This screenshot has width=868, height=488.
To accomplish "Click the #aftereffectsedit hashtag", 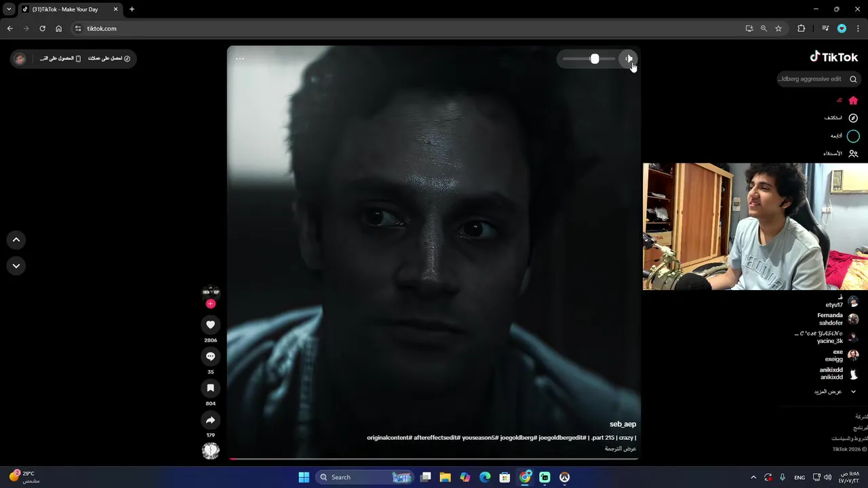I will pos(437,438).
